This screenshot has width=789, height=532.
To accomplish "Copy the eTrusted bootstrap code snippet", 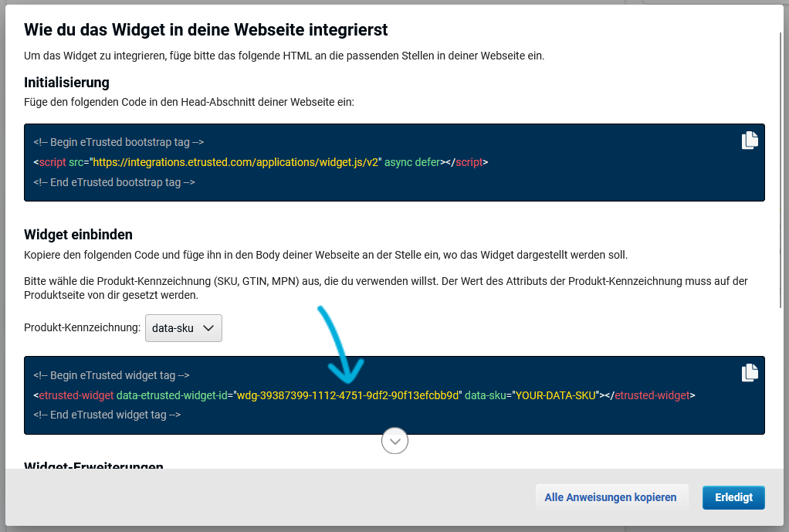I will tap(750, 141).
